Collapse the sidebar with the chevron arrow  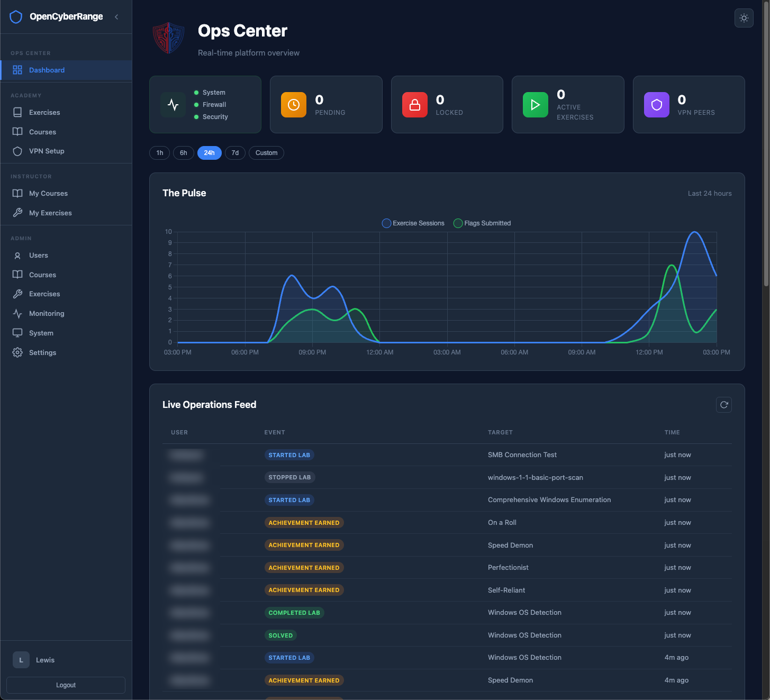[116, 16]
